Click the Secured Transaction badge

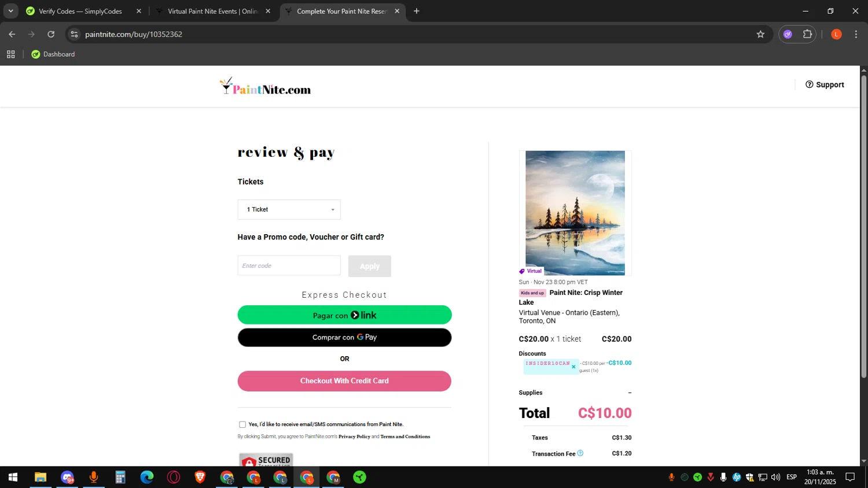pyautogui.click(x=266, y=460)
